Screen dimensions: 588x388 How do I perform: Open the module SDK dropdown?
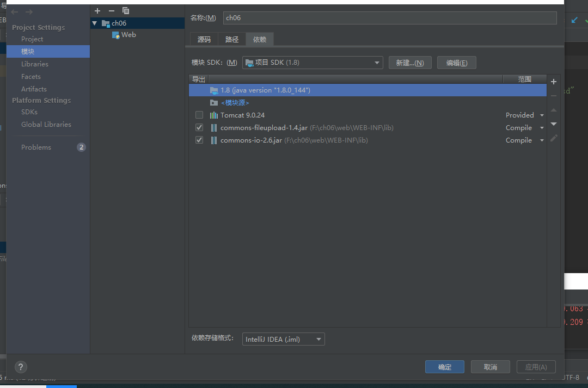tap(313, 63)
